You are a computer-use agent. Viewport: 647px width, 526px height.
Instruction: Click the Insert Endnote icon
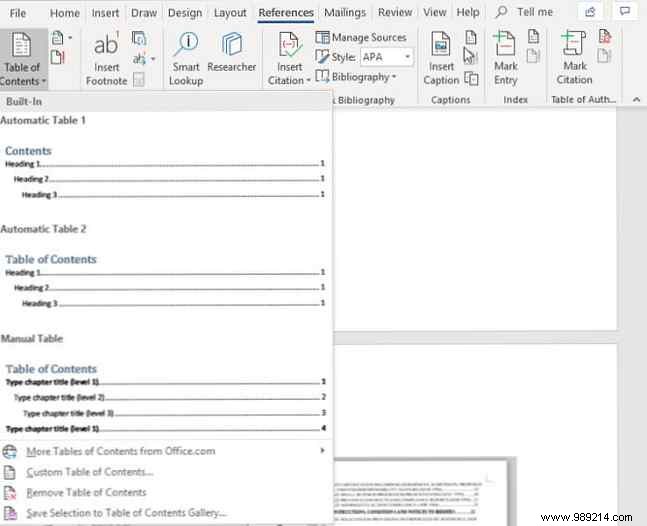pyautogui.click(x=139, y=38)
